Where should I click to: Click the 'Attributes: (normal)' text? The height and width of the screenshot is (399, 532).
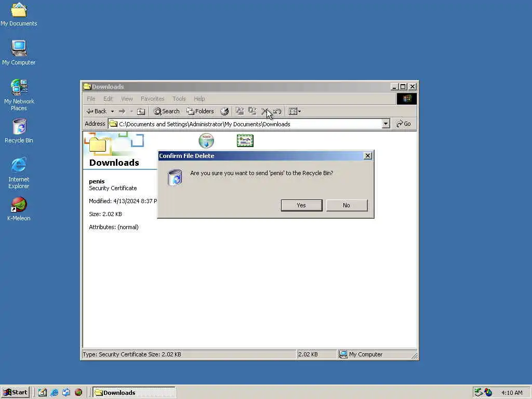114,227
